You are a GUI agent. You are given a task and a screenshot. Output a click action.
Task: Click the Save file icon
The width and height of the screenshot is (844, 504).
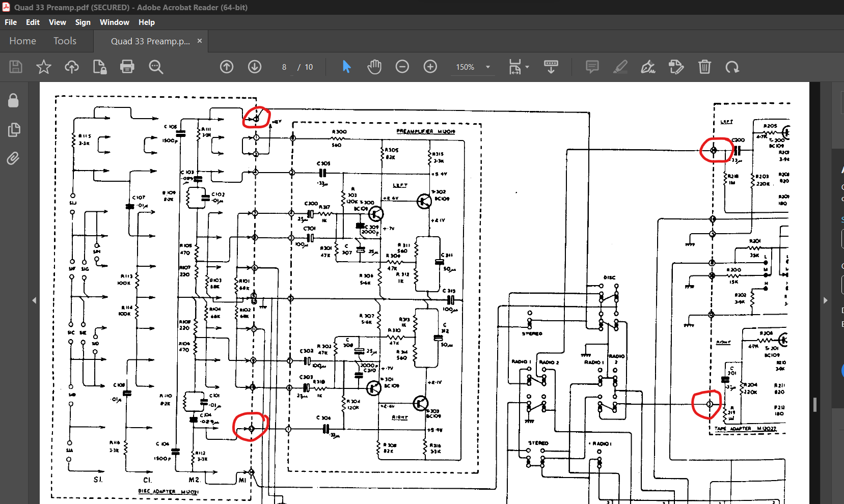coord(16,67)
